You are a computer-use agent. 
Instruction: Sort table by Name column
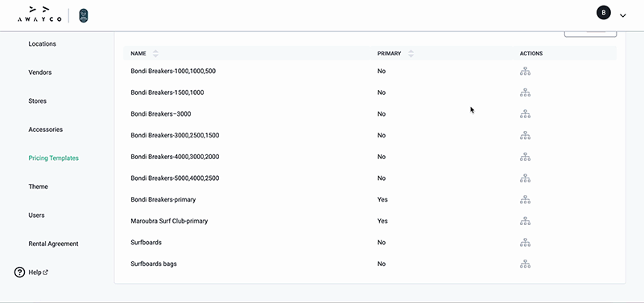[x=155, y=53]
